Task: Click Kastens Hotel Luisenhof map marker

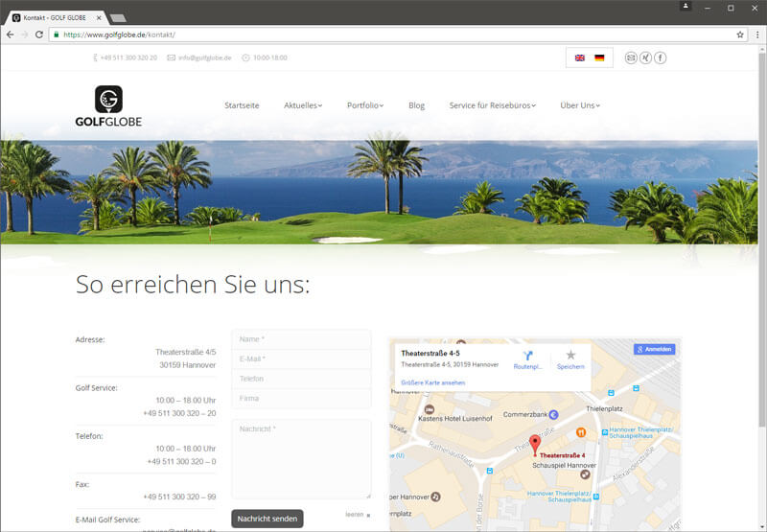Action: 430,409
